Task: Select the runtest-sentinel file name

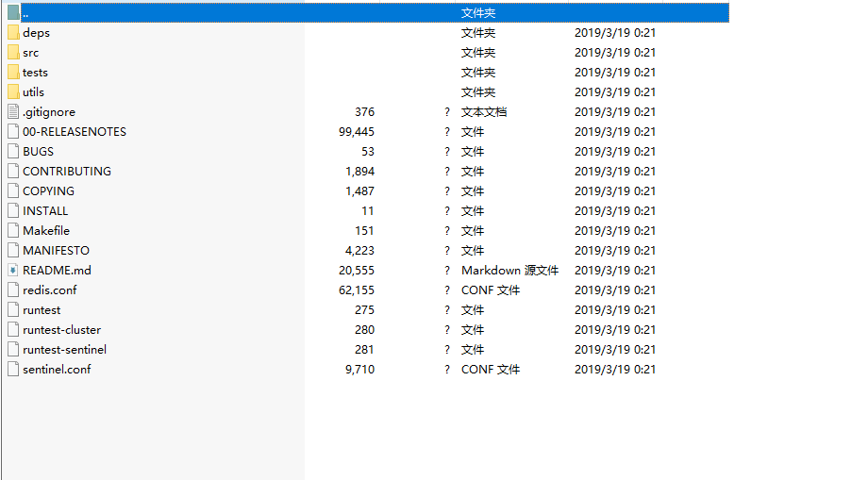Action: pyautogui.click(x=64, y=350)
